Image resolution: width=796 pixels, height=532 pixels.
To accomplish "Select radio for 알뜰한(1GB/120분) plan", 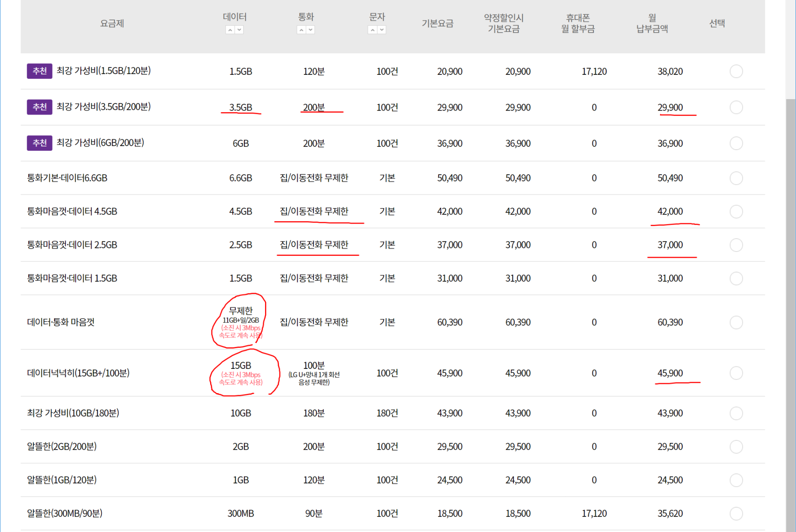I will [736, 480].
